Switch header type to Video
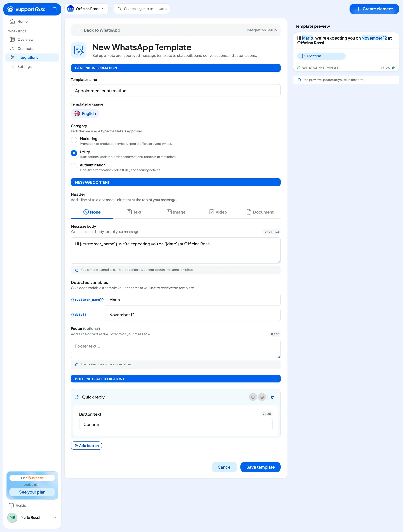The width and height of the screenshot is (403, 532). (218, 212)
